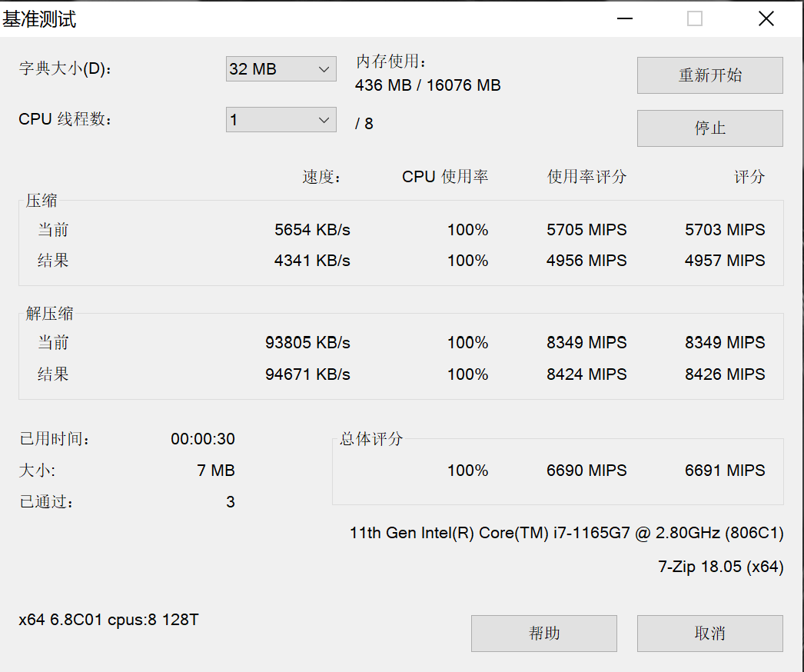Viewport: 804px width, 672px height.
Task: Click the 内存使用 memory usage label
Action: tap(391, 62)
